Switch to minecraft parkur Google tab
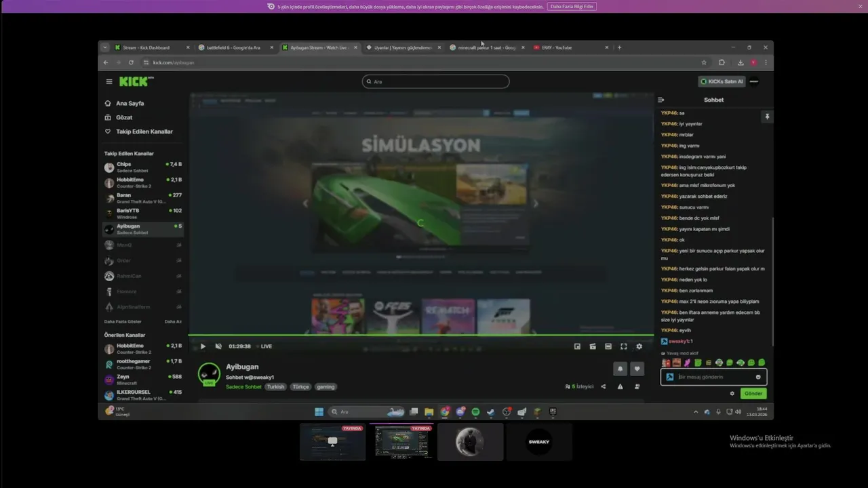Viewport: 868px width, 488px height. click(x=487, y=47)
